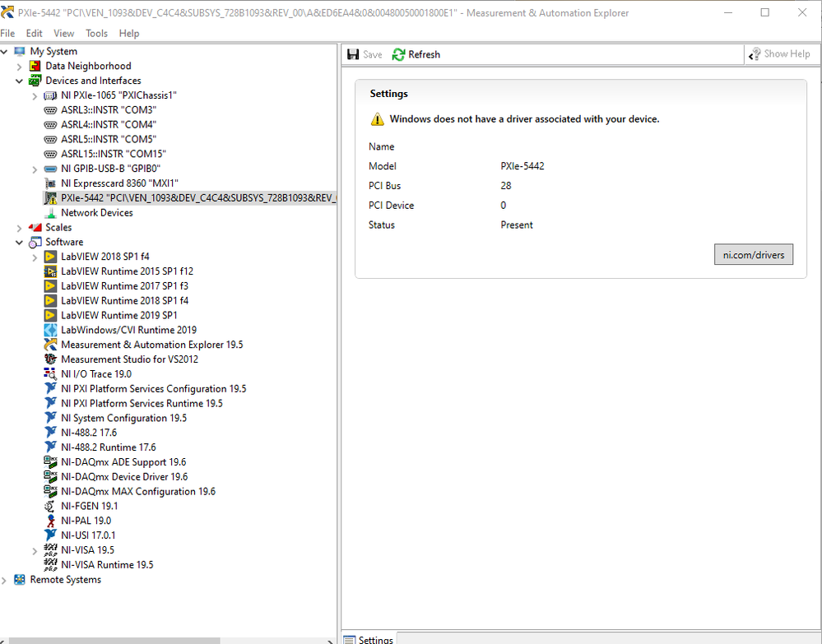Click the Present status value

[x=517, y=225]
